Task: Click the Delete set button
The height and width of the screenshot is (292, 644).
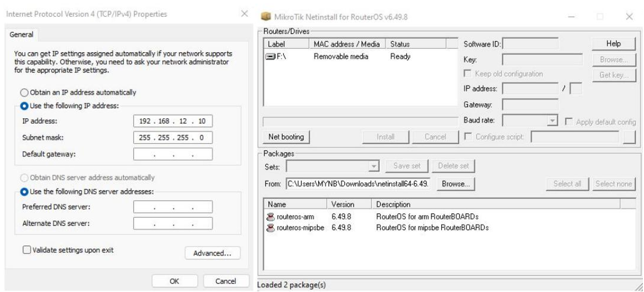Action: click(x=454, y=166)
